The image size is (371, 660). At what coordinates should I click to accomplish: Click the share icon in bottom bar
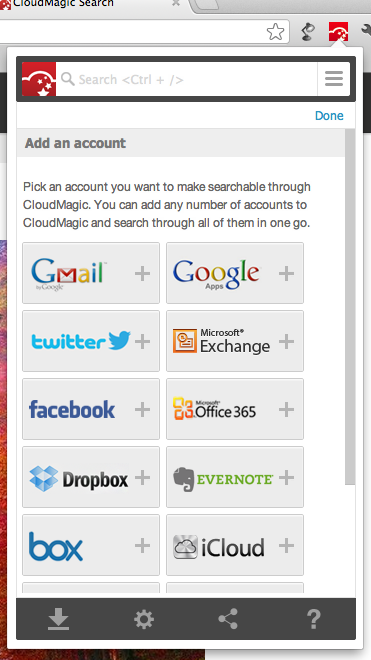228,619
